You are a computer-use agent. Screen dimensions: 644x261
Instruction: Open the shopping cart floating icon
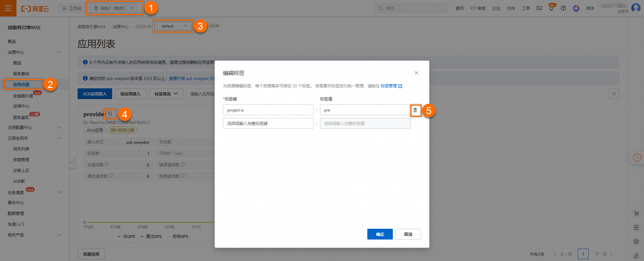[636, 213]
